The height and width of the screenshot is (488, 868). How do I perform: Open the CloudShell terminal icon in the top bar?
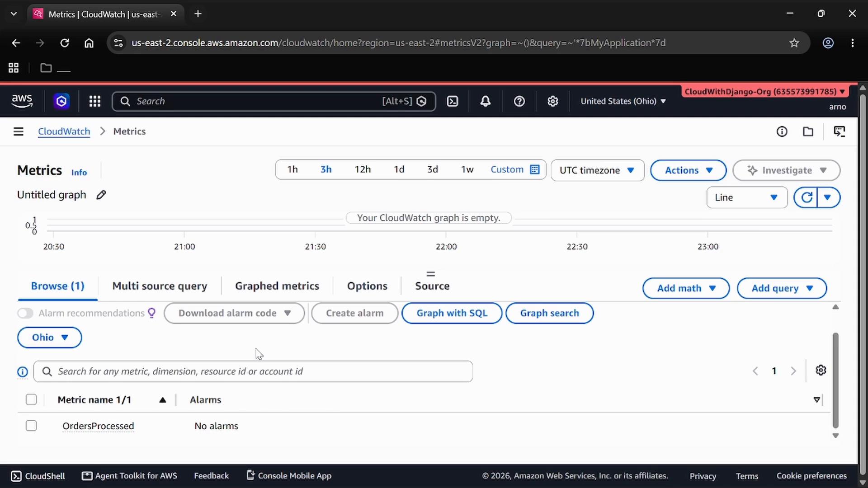tap(453, 101)
